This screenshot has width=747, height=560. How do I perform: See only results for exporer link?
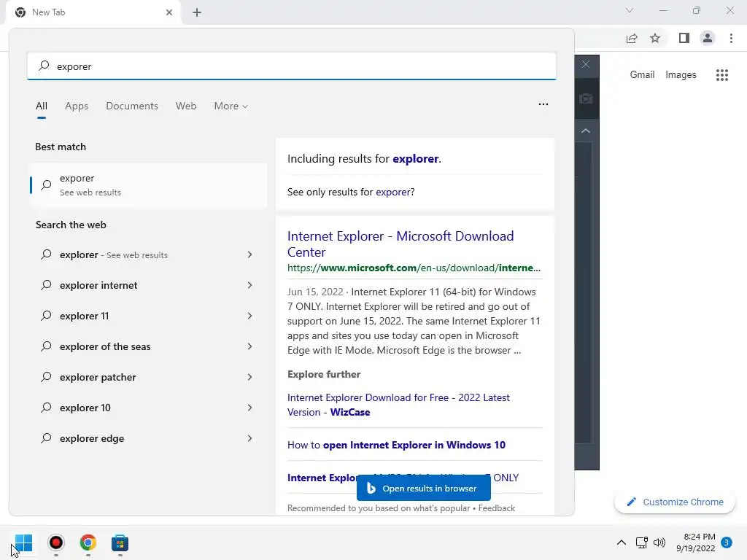point(393,192)
